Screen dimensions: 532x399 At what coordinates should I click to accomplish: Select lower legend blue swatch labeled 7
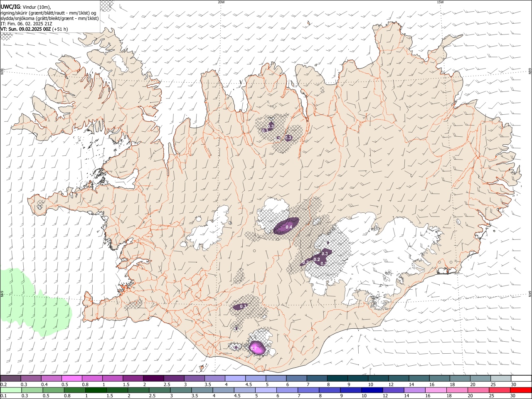coord(308,390)
